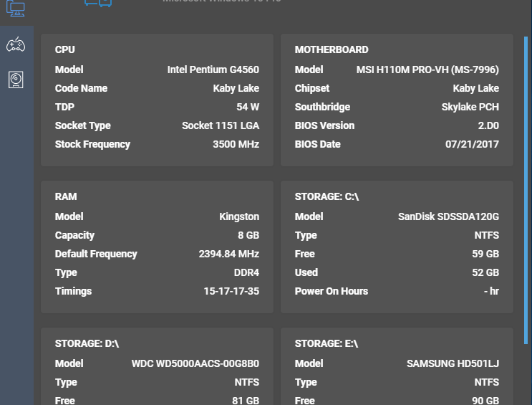The width and height of the screenshot is (532, 405).
Task: Select RAM type DDR4
Action: (246, 273)
